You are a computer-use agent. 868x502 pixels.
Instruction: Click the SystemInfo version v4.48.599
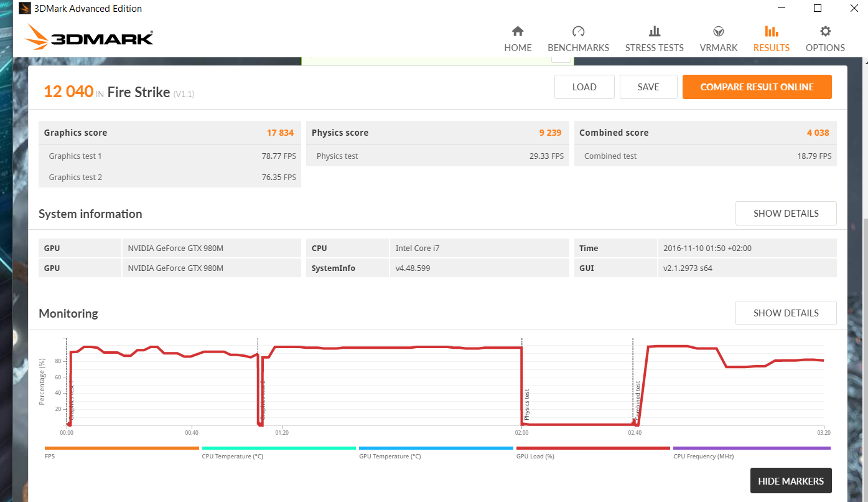click(413, 268)
